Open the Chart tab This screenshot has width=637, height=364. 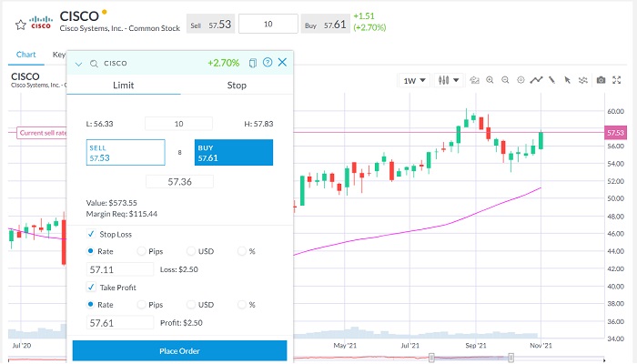pyautogui.click(x=26, y=55)
